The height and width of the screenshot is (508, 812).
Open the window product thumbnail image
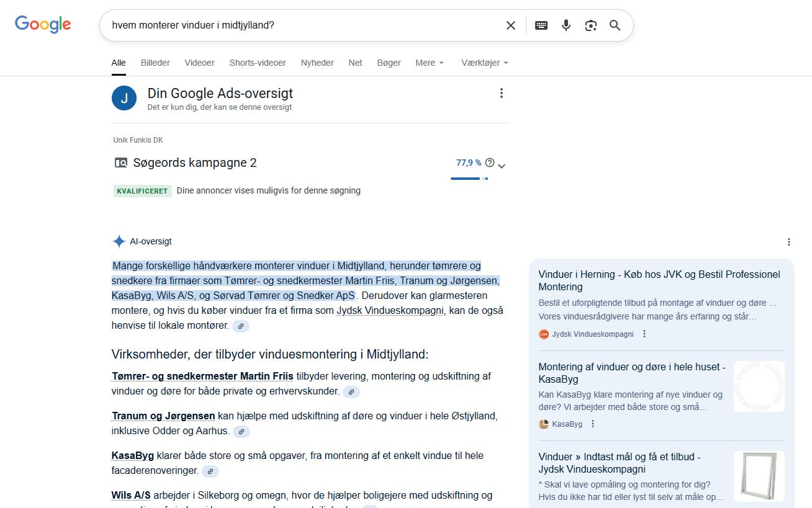(759, 476)
